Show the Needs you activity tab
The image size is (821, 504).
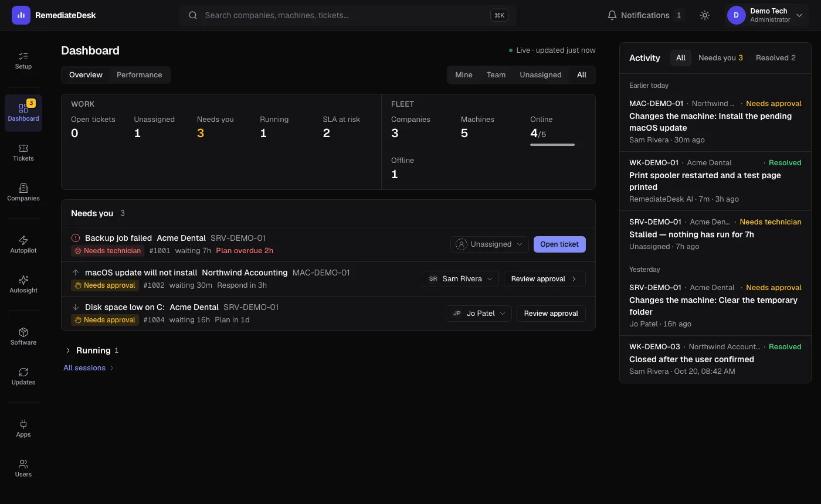coord(721,58)
